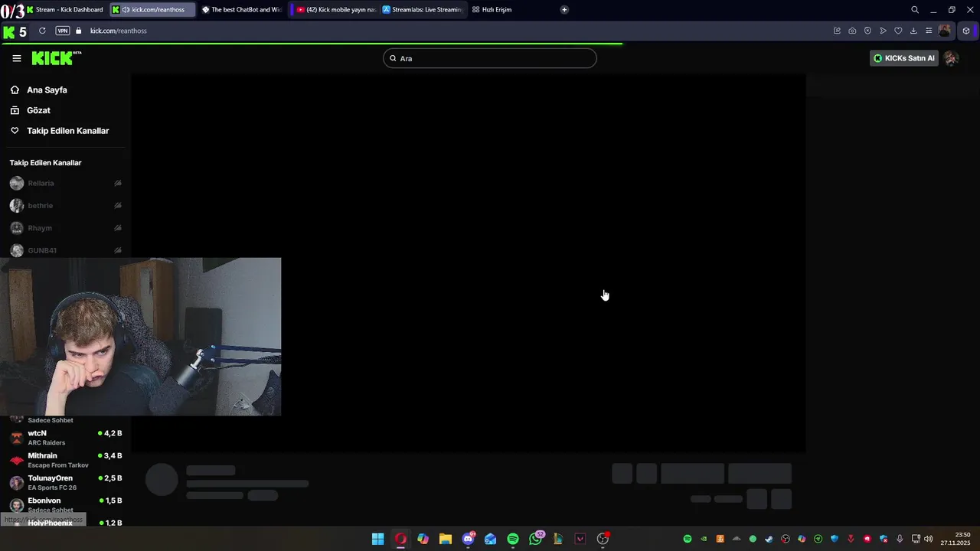
Task: Switch to The best ChatBot tab
Action: (241, 10)
